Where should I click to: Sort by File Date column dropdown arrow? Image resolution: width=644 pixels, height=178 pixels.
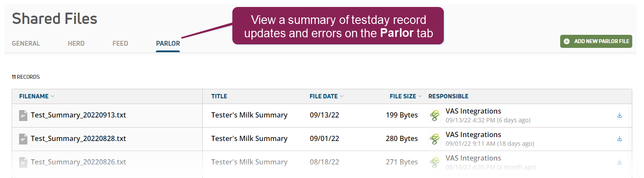pos(342,96)
